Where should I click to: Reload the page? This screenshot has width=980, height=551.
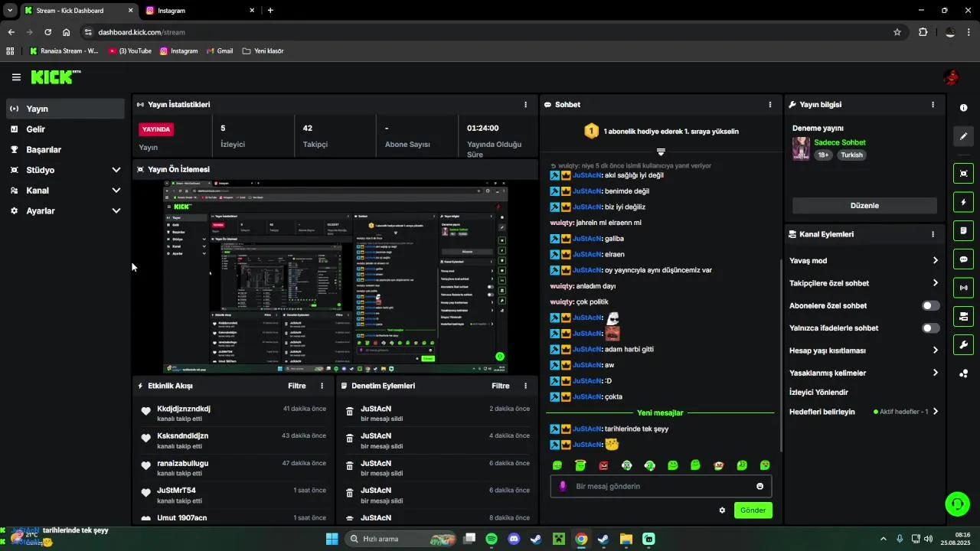47,32
